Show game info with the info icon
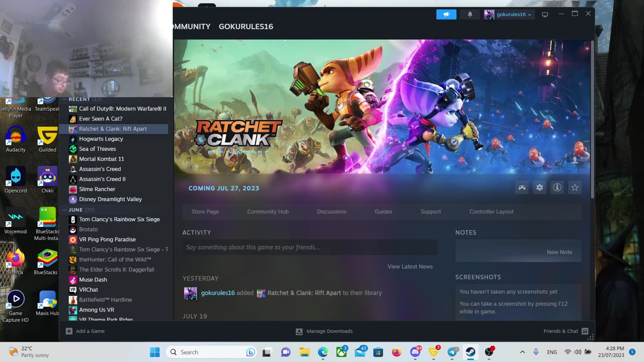Image resolution: width=644 pixels, height=362 pixels. 557,188
